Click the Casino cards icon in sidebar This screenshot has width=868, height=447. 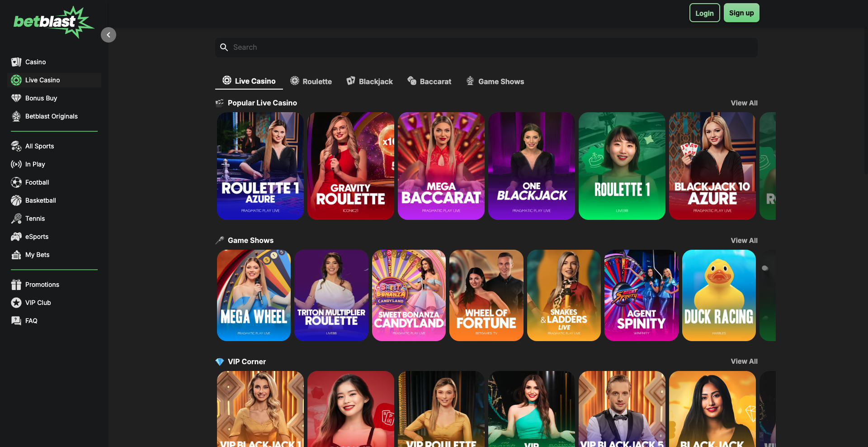click(16, 62)
